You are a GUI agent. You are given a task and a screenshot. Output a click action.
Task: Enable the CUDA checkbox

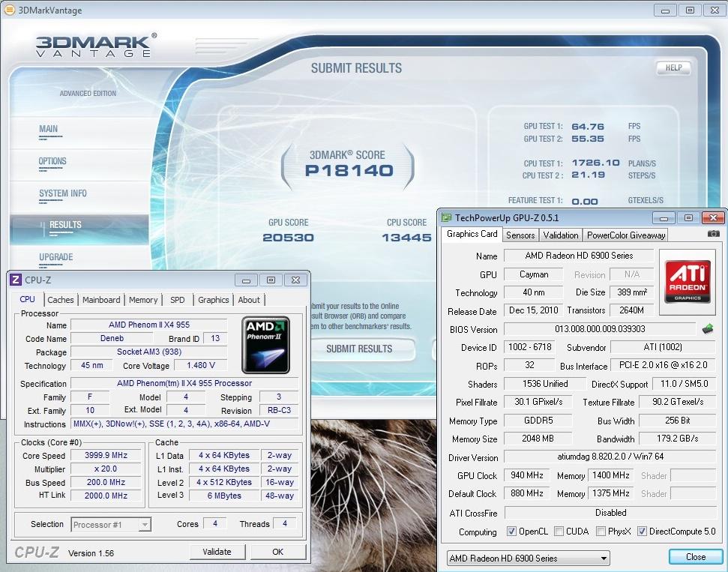pos(559,532)
